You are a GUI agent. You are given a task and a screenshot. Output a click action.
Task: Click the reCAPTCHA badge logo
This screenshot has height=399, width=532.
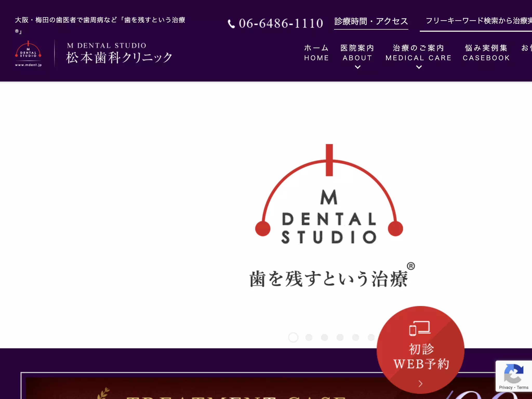coord(514,373)
